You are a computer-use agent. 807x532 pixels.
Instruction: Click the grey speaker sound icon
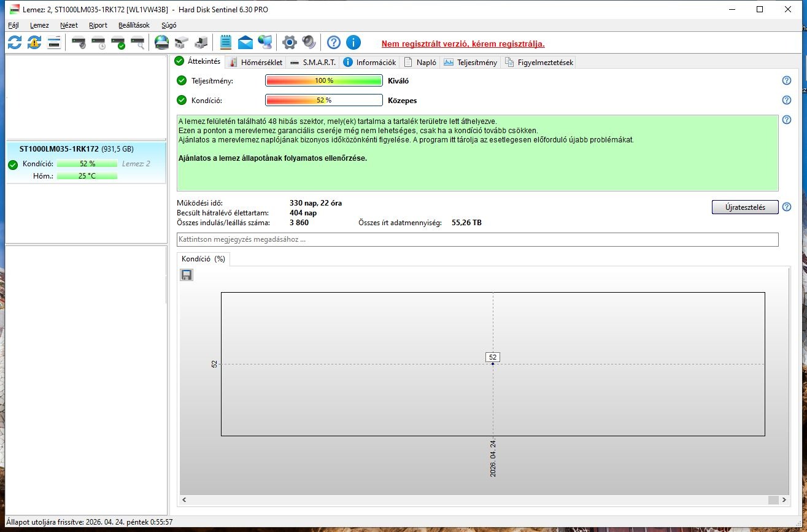[309, 42]
